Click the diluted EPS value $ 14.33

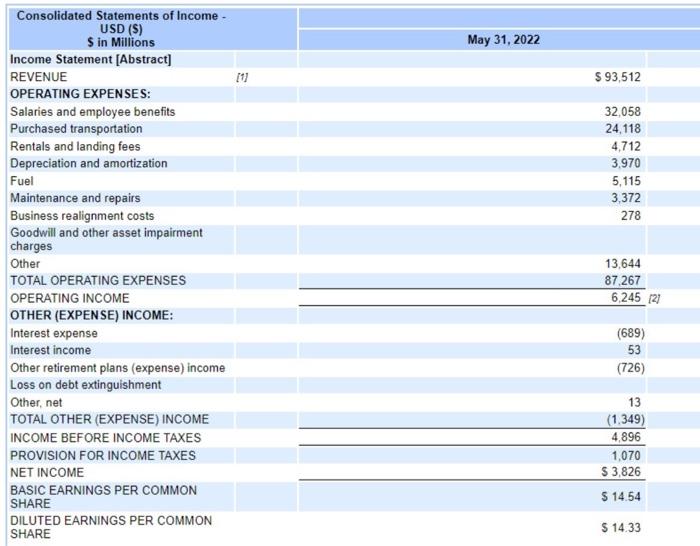pos(621,528)
